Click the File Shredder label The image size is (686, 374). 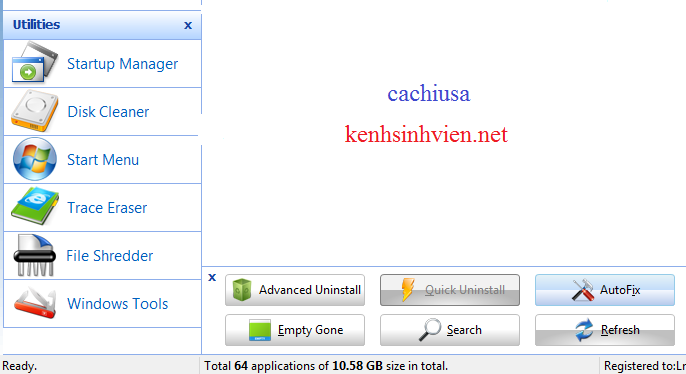pos(110,256)
